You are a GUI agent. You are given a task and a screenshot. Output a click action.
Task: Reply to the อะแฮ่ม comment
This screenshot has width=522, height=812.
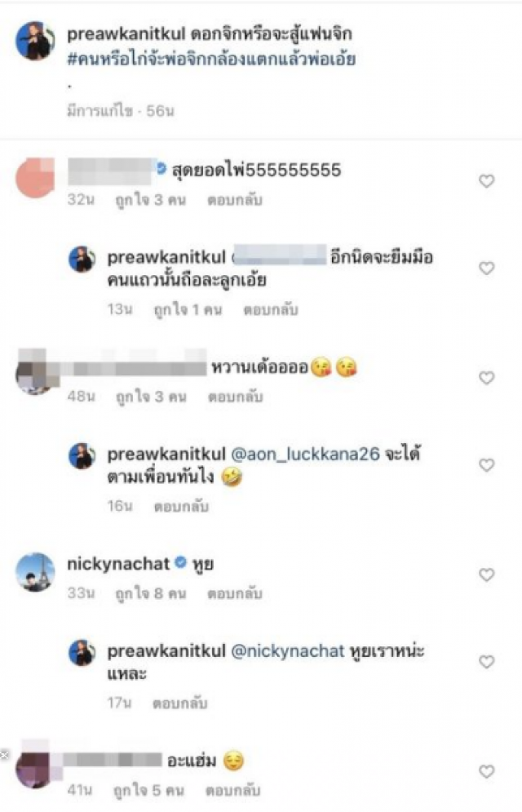[232, 790]
